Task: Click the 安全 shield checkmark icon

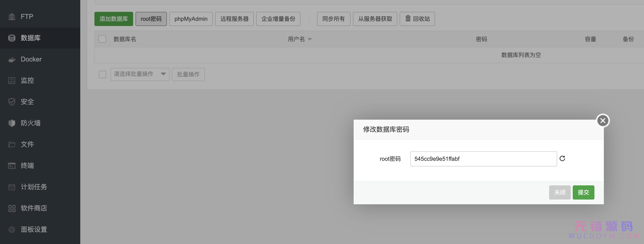Action: coord(12,102)
